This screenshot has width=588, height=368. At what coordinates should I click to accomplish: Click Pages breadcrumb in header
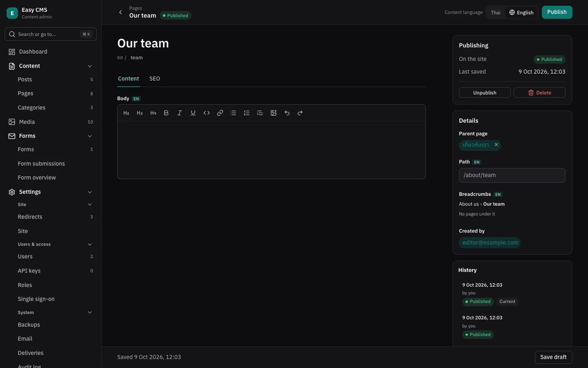tap(136, 8)
